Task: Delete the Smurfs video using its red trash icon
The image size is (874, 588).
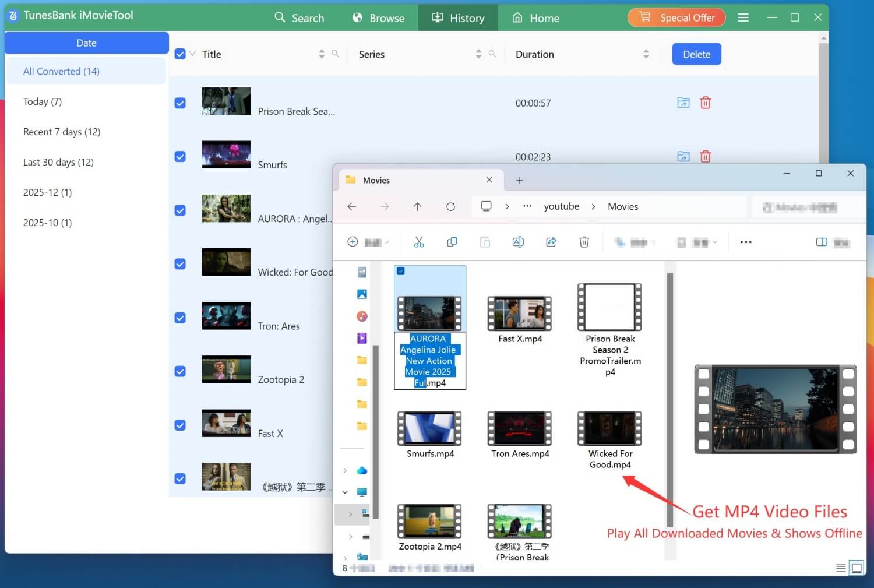Action: [x=705, y=156]
